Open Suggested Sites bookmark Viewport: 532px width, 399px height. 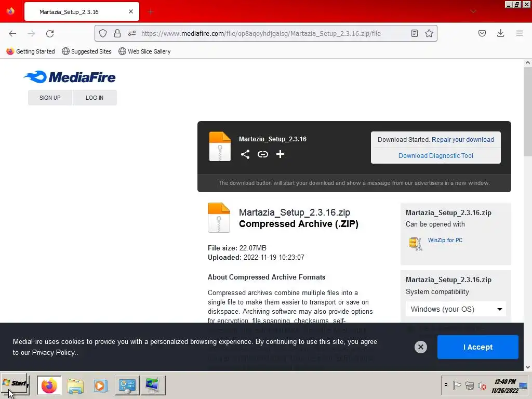pos(87,51)
